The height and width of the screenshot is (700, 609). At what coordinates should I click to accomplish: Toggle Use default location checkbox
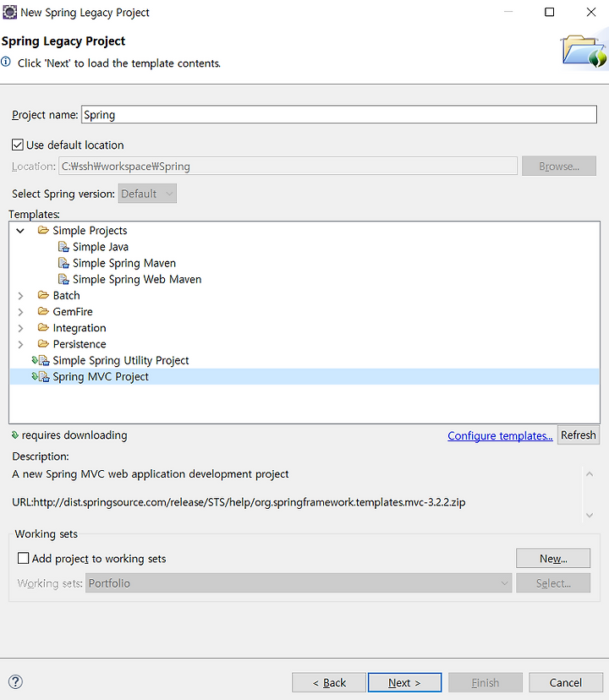18,145
